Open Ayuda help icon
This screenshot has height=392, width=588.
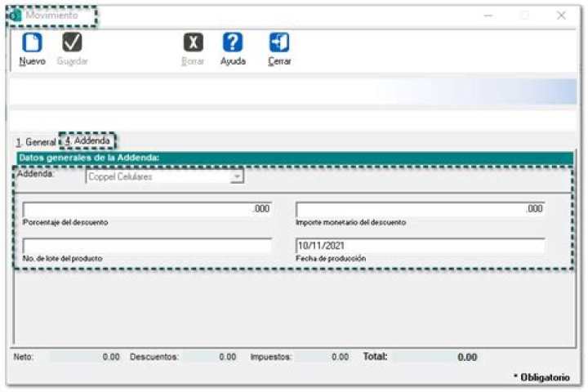point(233,42)
